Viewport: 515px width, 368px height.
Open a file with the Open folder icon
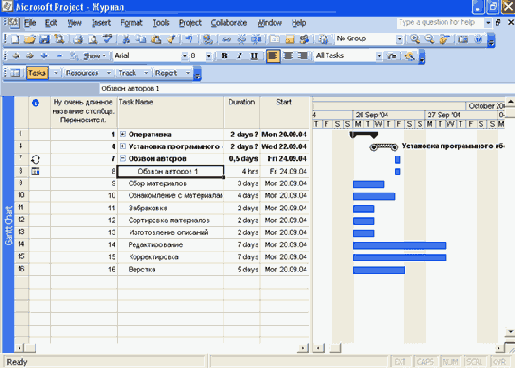[x=30, y=39]
